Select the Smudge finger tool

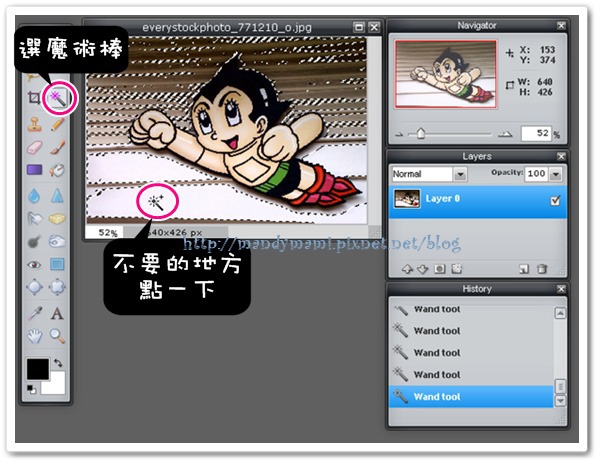(34, 219)
